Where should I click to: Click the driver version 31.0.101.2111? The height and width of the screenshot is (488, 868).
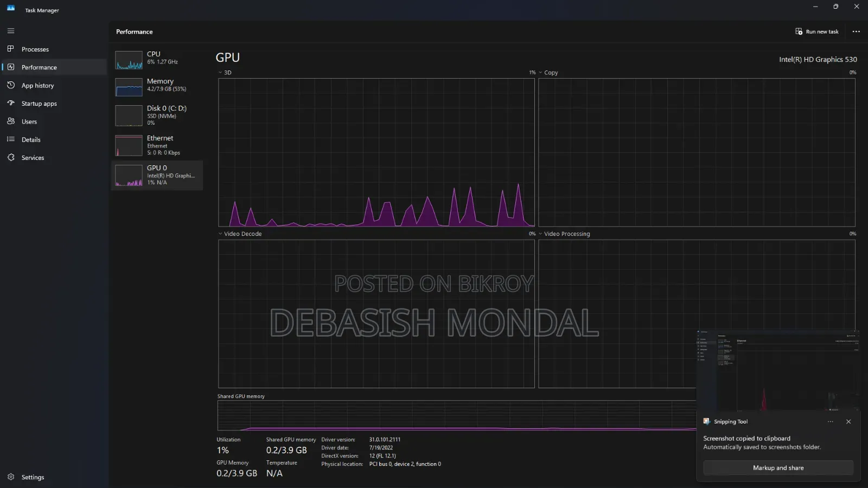pos(385,440)
